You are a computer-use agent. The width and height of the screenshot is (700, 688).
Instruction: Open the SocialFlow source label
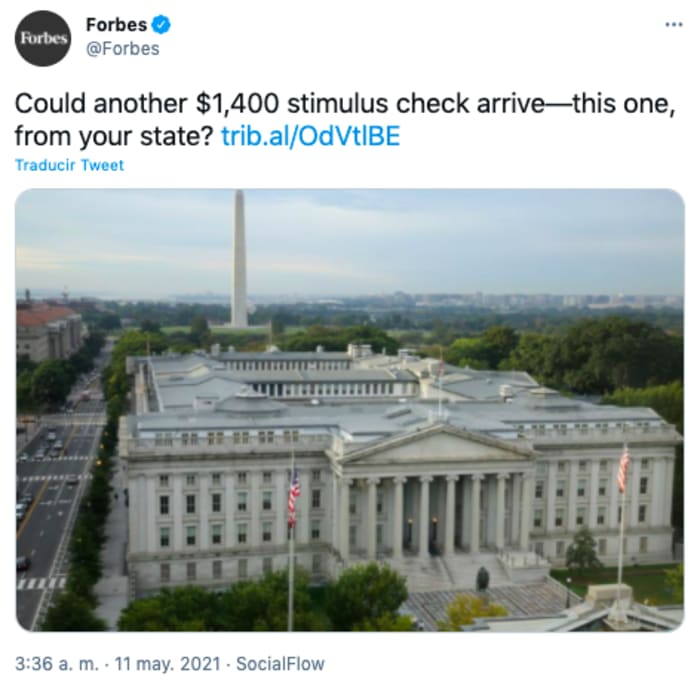pyautogui.click(x=280, y=663)
